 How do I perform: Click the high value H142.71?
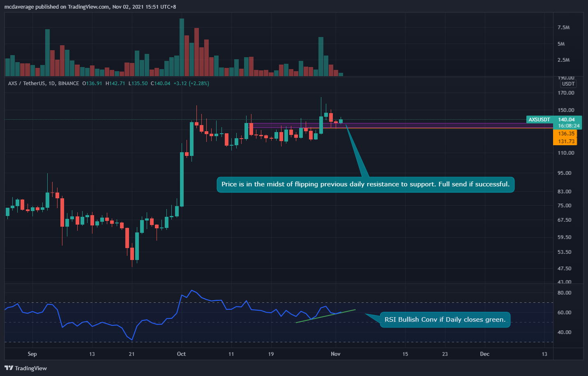tap(115, 83)
